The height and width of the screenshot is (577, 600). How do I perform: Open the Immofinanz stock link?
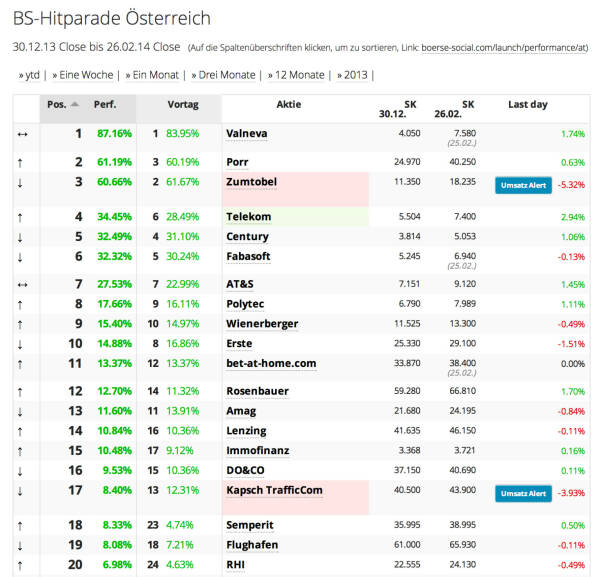[x=257, y=450]
